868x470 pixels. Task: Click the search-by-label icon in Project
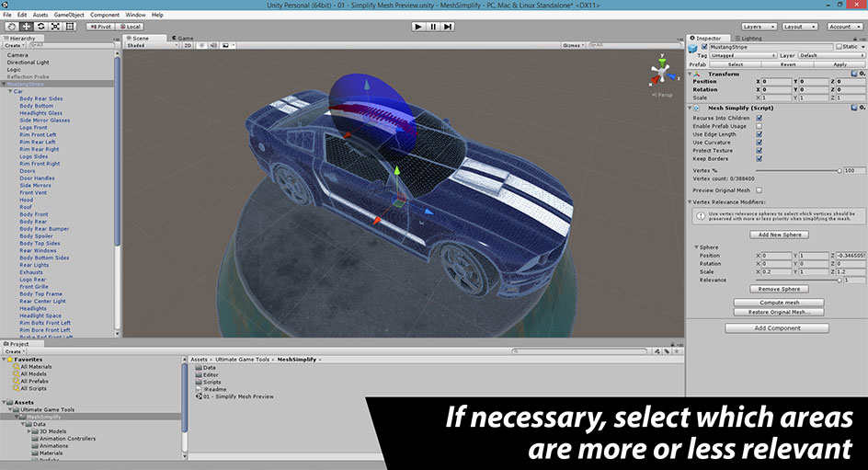(667, 351)
